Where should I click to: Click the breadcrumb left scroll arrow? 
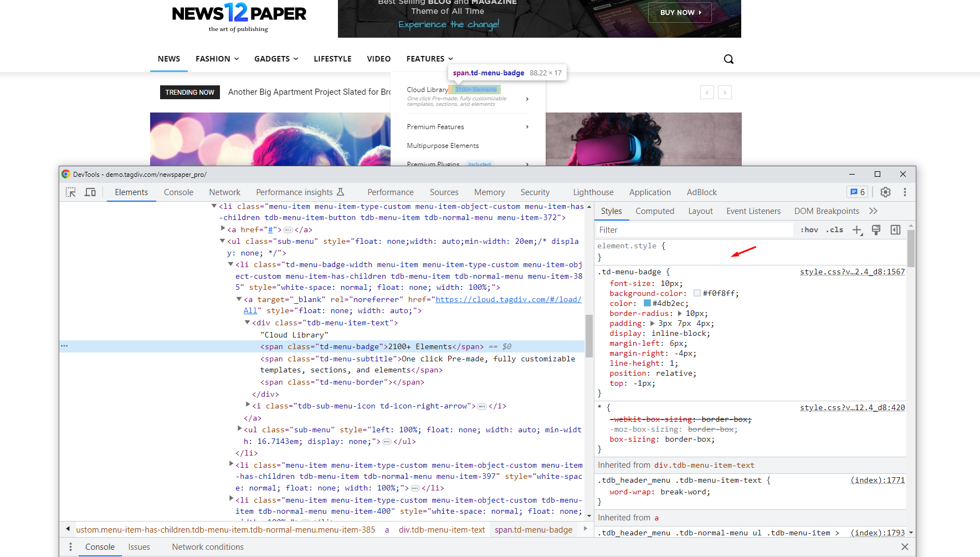click(x=68, y=529)
